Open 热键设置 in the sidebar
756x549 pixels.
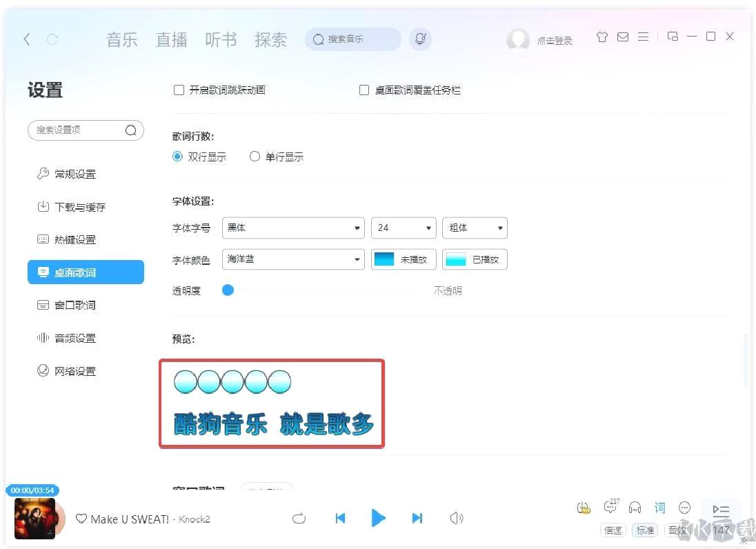pyautogui.click(x=86, y=239)
